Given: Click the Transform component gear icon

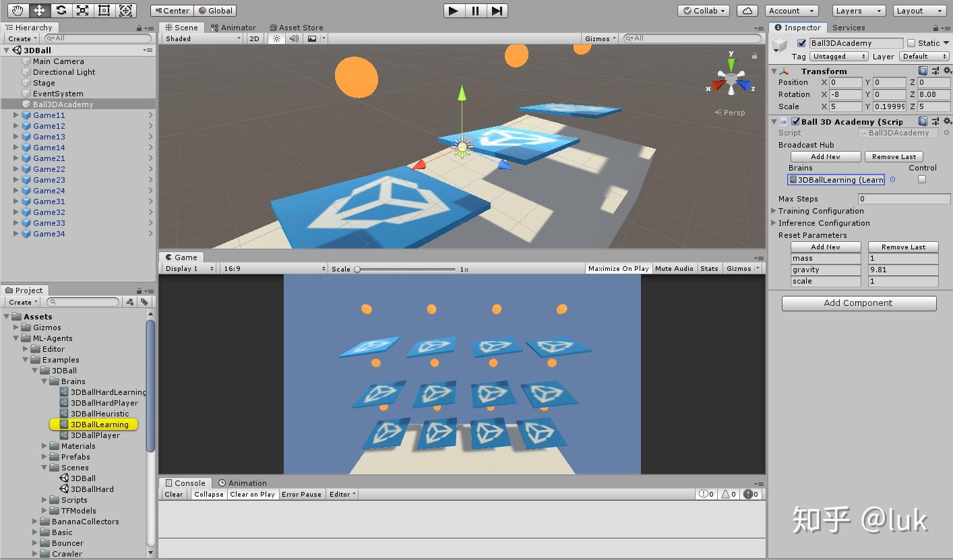Looking at the screenshot, I should pos(948,71).
